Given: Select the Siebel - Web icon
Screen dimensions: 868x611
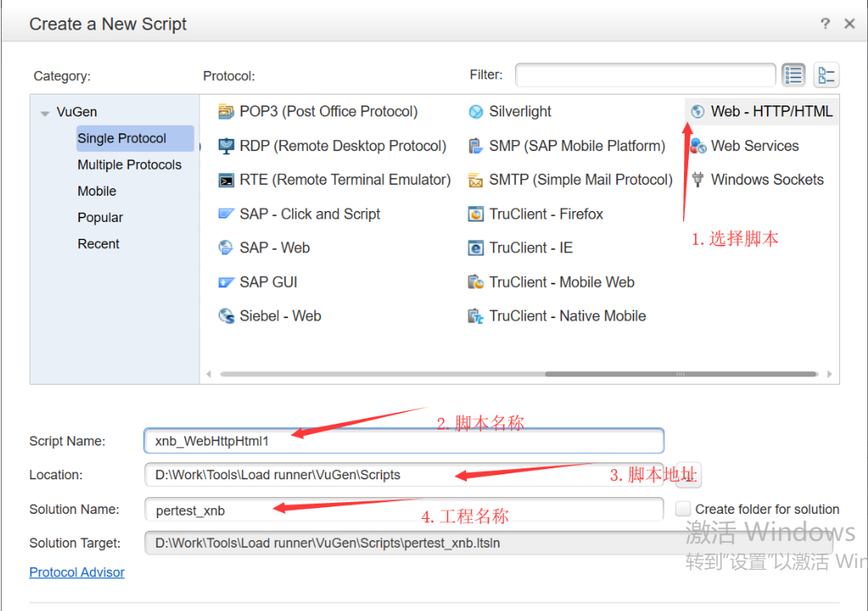Looking at the screenshot, I should pyautogui.click(x=225, y=316).
